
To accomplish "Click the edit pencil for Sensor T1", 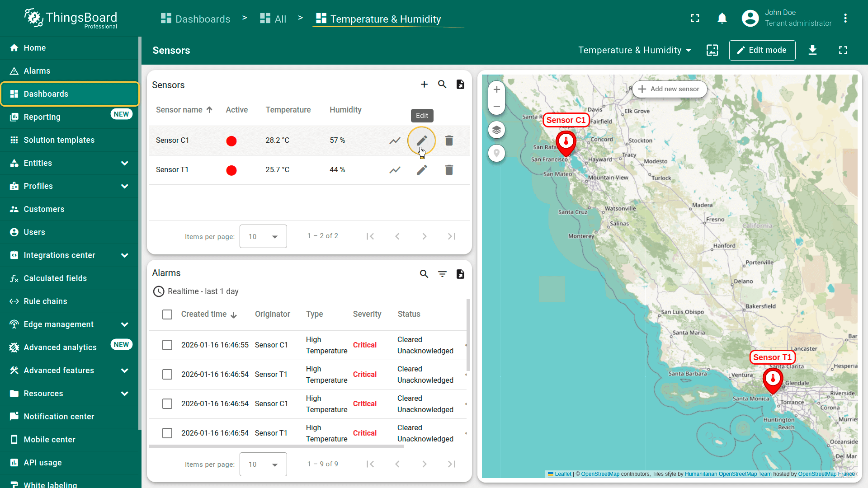I will click(x=421, y=170).
